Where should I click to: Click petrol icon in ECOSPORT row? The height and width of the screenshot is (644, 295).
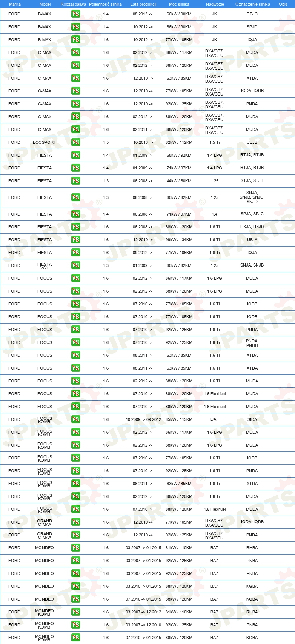(x=76, y=142)
